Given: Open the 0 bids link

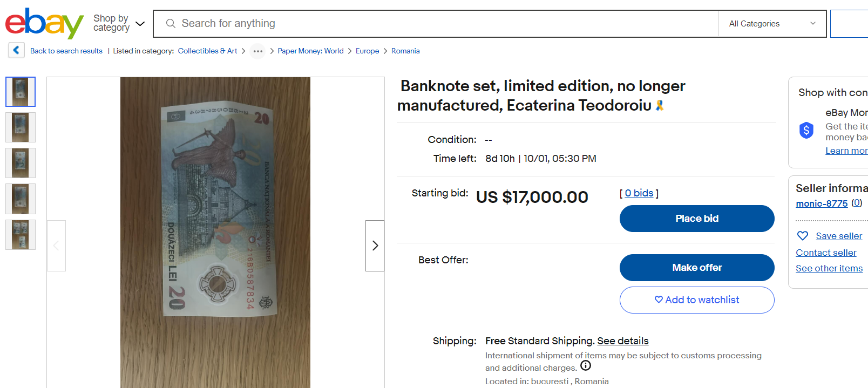Looking at the screenshot, I should pyautogui.click(x=639, y=193).
